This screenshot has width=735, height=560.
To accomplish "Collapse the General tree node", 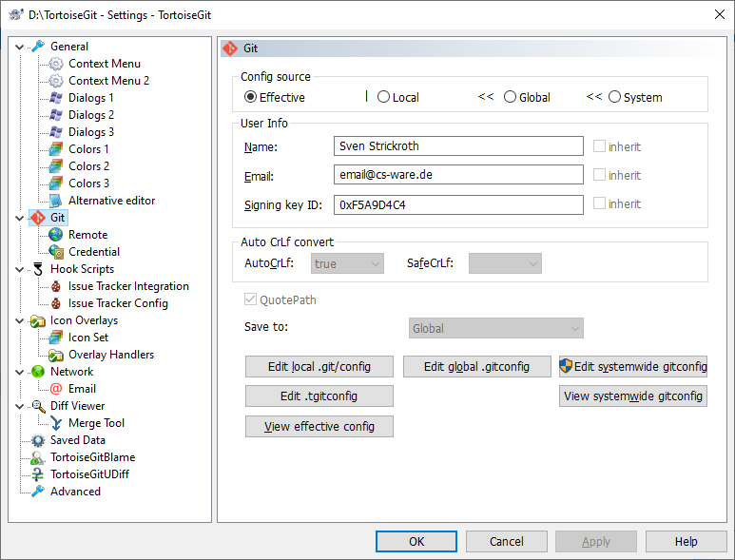I will pyautogui.click(x=20, y=47).
